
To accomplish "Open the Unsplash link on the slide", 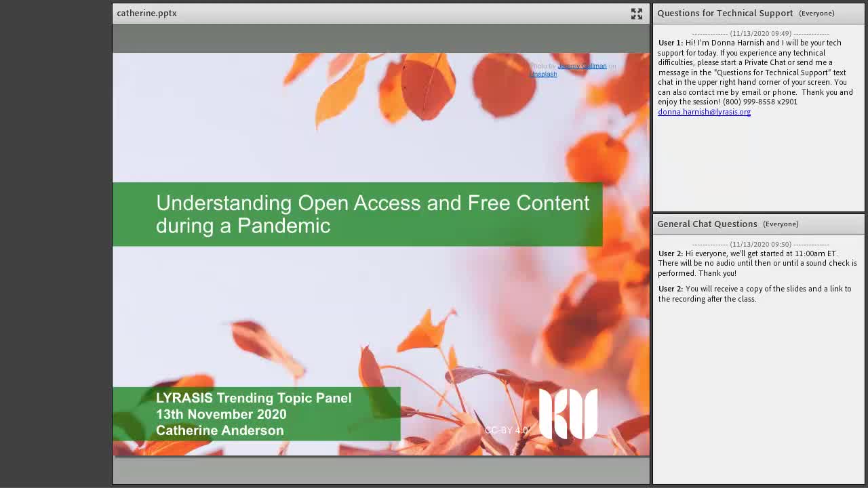I will pos(542,74).
